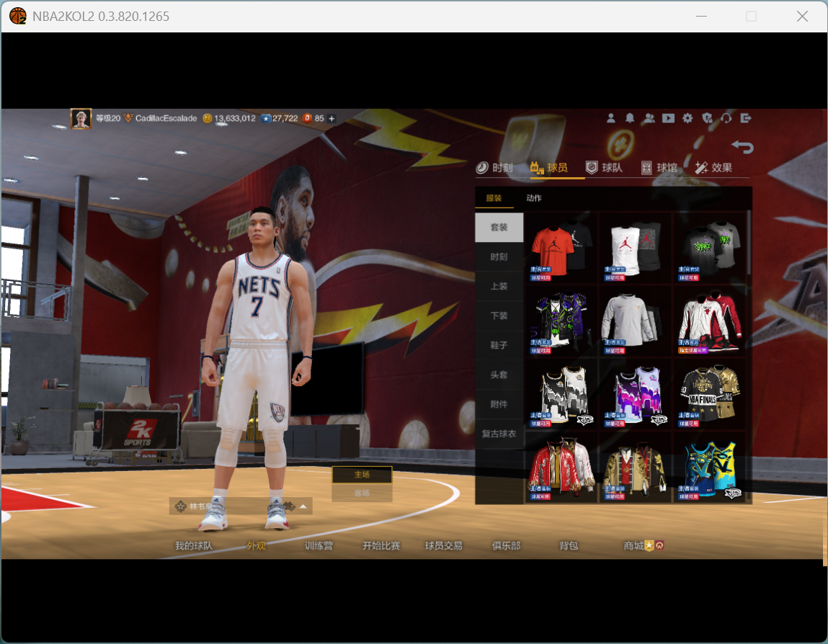Image resolution: width=828 pixels, height=644 pixels.
Task: Switch to the 时刻 tab
Action: click(x=494, y=168)
